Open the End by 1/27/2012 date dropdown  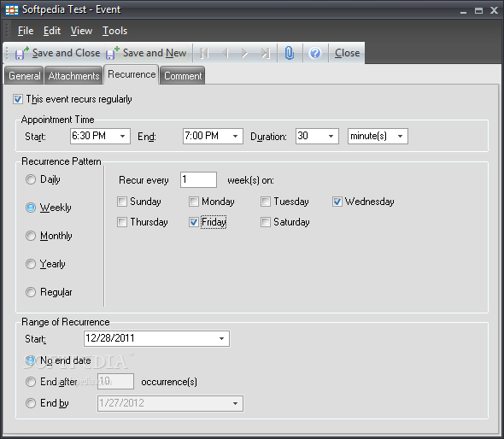pos(235,403)
